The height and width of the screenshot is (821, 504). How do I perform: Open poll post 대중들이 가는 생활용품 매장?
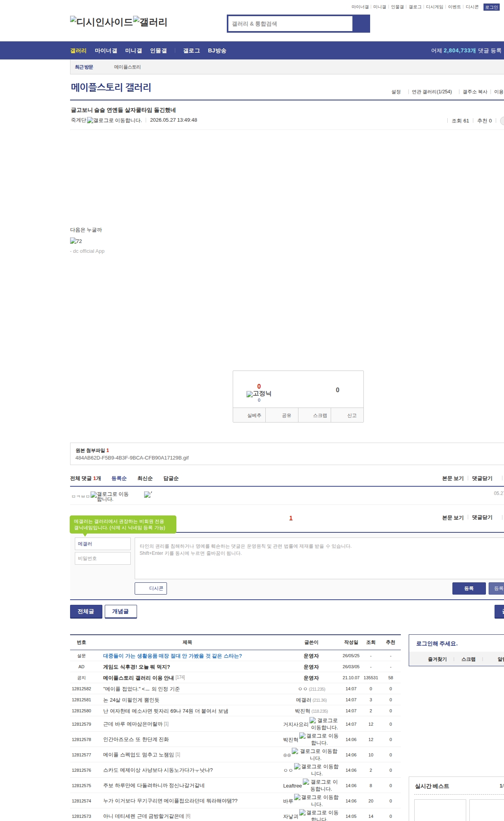tap(172, 656)
